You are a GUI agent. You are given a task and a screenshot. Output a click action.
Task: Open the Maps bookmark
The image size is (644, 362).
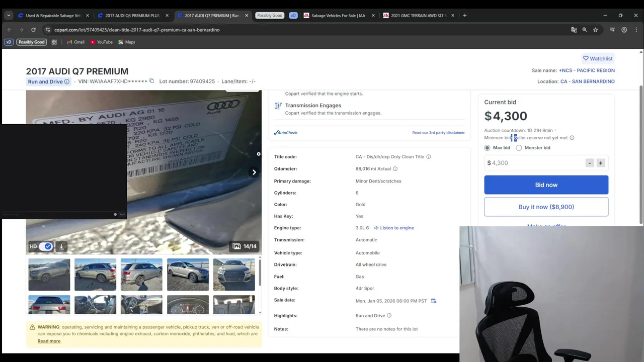click(x=126, y=42)
